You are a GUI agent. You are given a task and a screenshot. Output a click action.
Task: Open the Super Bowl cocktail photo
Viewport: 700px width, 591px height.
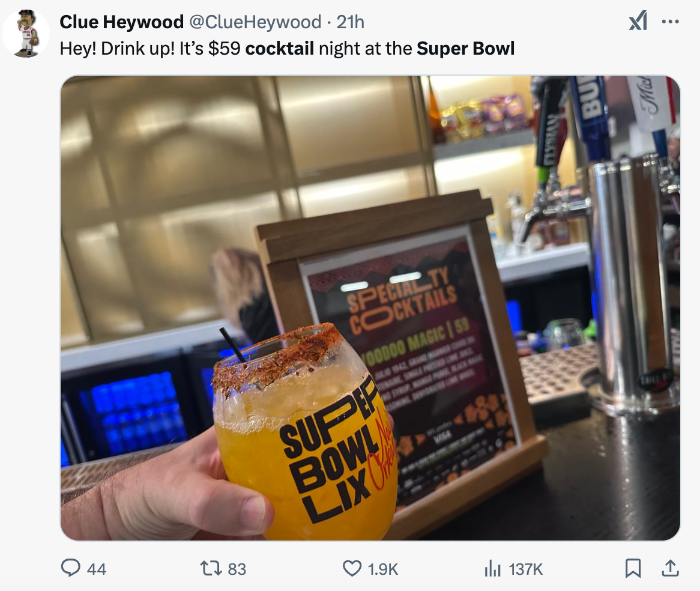pyautogui.click(x=370, y=308)
